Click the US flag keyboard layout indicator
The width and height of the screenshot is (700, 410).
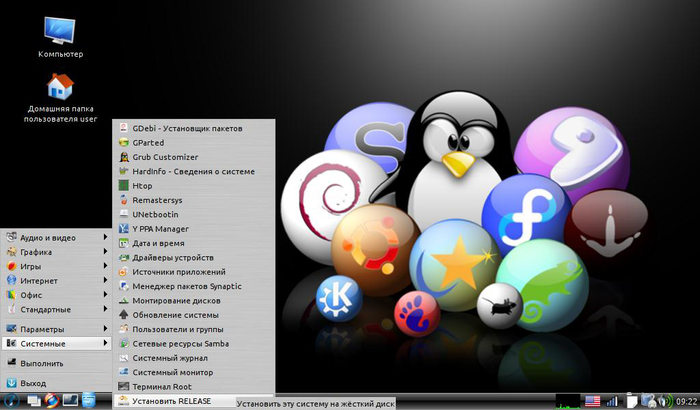click(x=592, y=401)
